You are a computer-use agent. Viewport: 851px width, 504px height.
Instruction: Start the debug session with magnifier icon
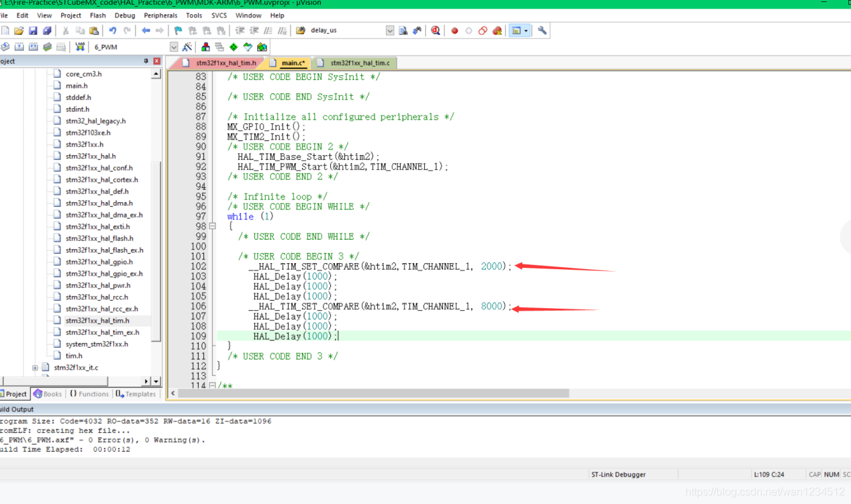point(436,31)
